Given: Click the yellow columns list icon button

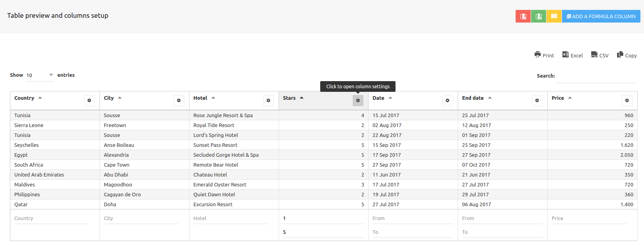Looking at the screenshot, I should (x=554, y=16).
